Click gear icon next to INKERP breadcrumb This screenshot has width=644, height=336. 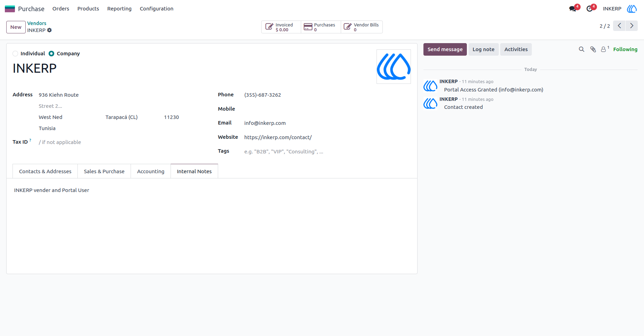(49, 30)
